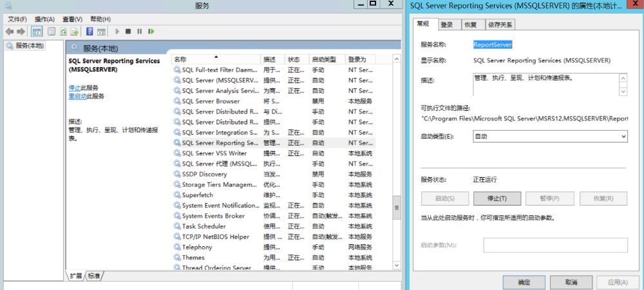
Task: Click the Export List toolbar icon
Action: click(74, 32)
